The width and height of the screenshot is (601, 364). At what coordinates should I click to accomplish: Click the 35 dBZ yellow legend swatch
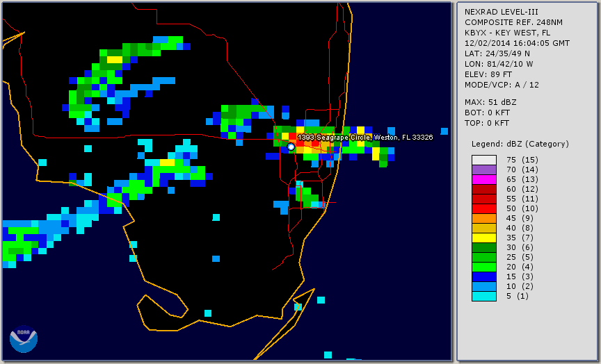tap(484, 238)
